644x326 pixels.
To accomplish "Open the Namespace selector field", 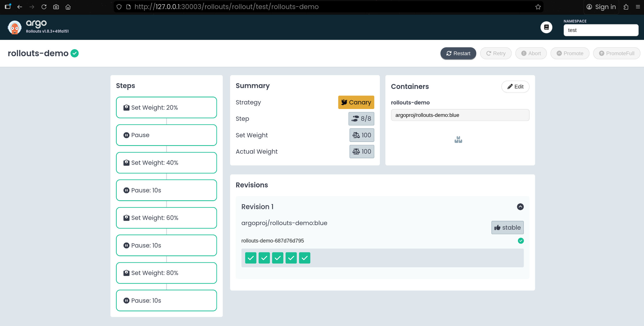I will pyautogui.click(x=601, y=30).
